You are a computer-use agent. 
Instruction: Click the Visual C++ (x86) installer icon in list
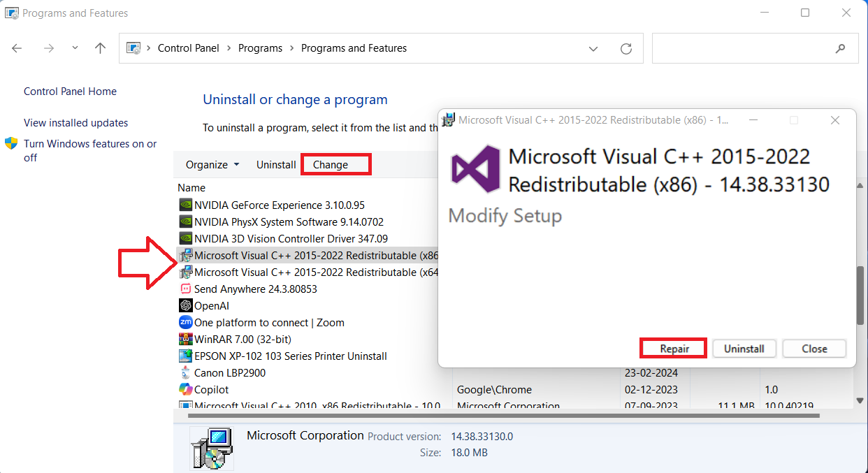(x=185, y=255)
